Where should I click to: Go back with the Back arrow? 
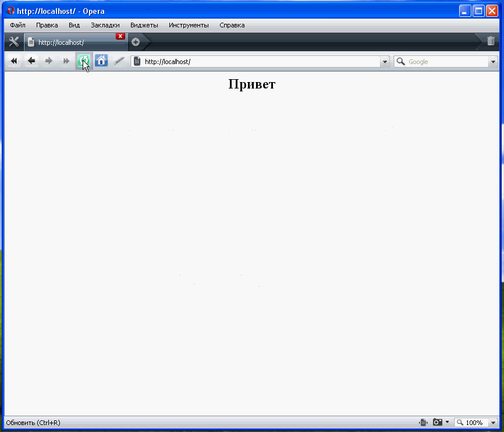click(x=31, y=61)
